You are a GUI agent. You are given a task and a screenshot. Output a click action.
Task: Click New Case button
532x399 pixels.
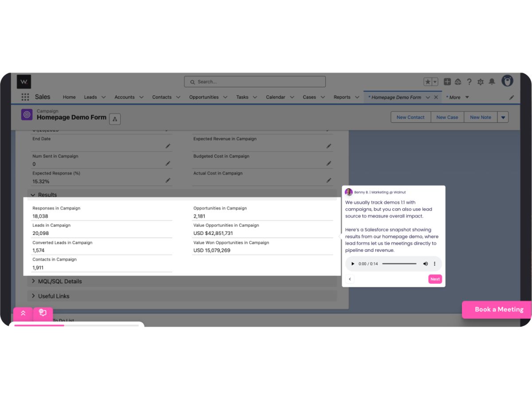447,117
